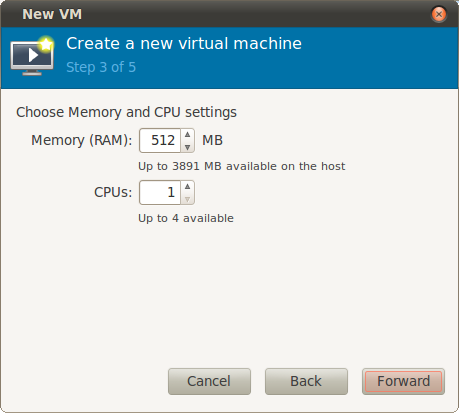Click the virtual machine monitor icon
This screenshot has height=413, width=459.
click(x=32, y=56)
